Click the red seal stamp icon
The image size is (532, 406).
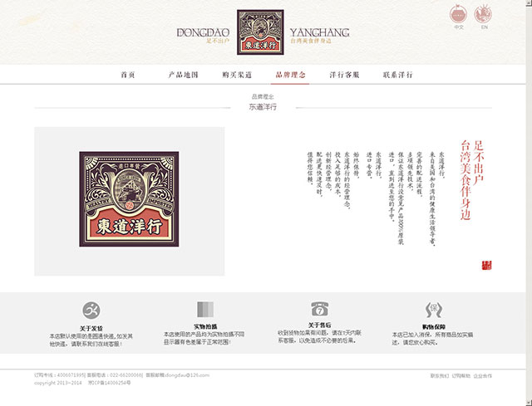click(x=486, y=266)
